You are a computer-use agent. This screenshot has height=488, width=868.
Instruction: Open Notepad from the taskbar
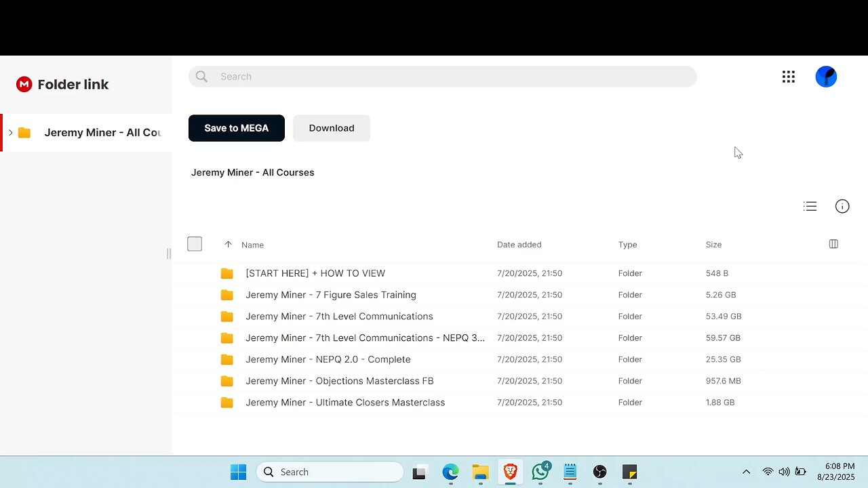570,472
